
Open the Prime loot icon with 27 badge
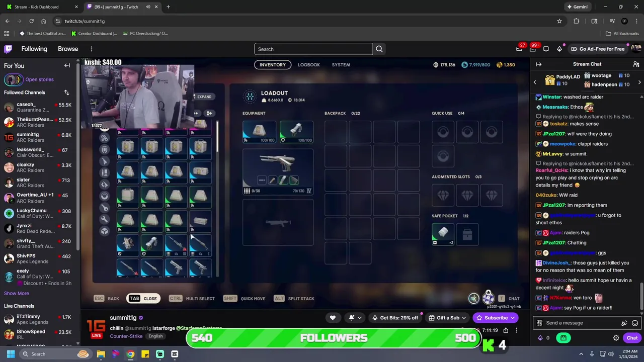coord(519,49)
